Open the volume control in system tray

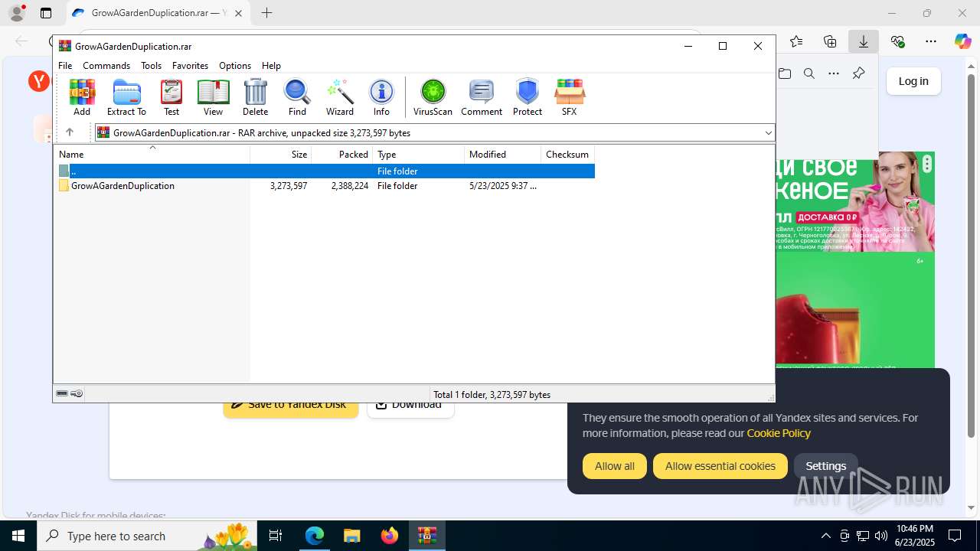click(880, 536)
